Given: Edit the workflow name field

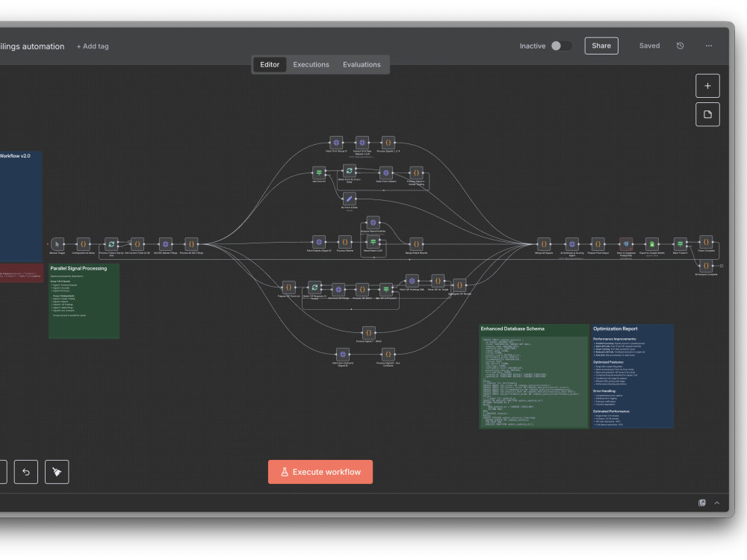Looking at the screenshot, I should 32,46.
